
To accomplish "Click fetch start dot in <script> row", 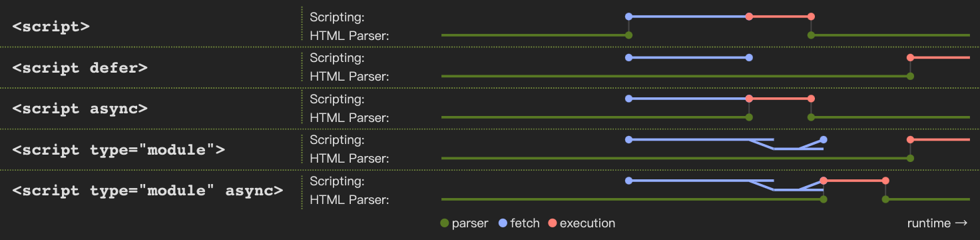I will click(628, 17).
